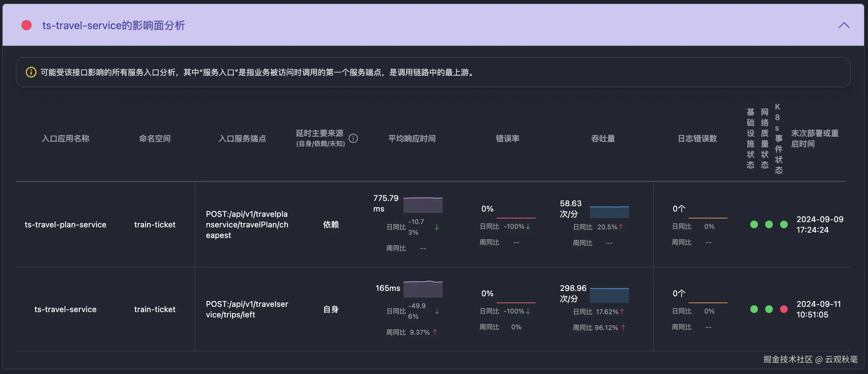Open the ts-travel-service application name in table

(65, 309)
